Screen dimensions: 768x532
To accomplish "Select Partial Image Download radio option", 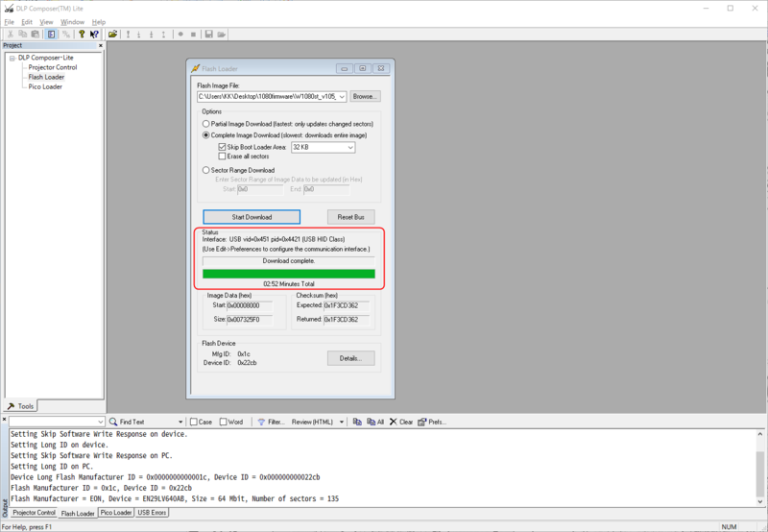I will click(206, 124).
